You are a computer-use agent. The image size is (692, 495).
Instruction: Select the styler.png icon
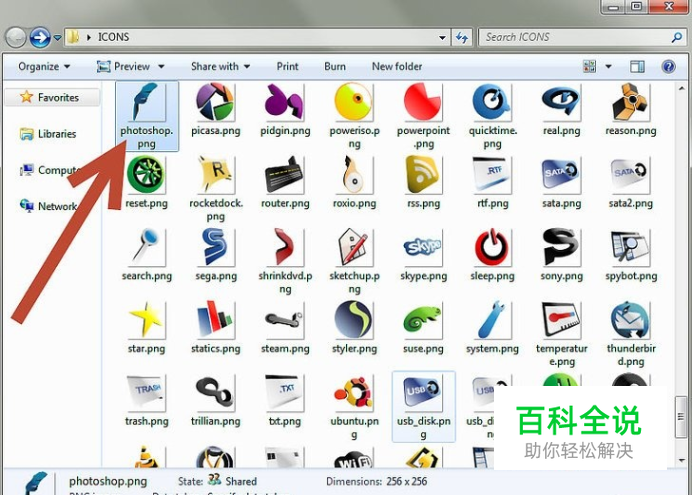354,320
